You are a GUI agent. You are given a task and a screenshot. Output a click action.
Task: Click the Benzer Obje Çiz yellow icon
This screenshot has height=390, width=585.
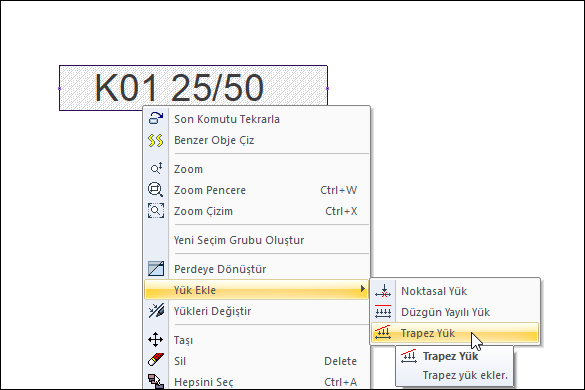[x=156, y=140]
